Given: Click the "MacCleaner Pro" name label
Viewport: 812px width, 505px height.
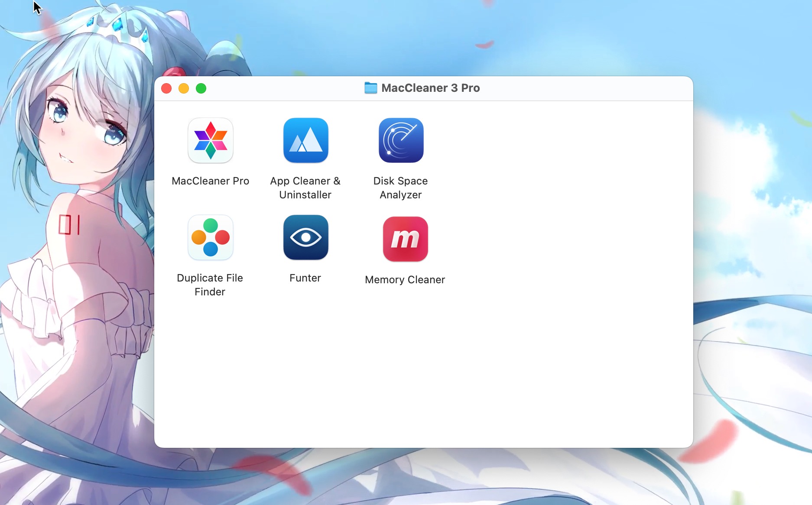Looking at the screenshot, I should tap(211, 181).
